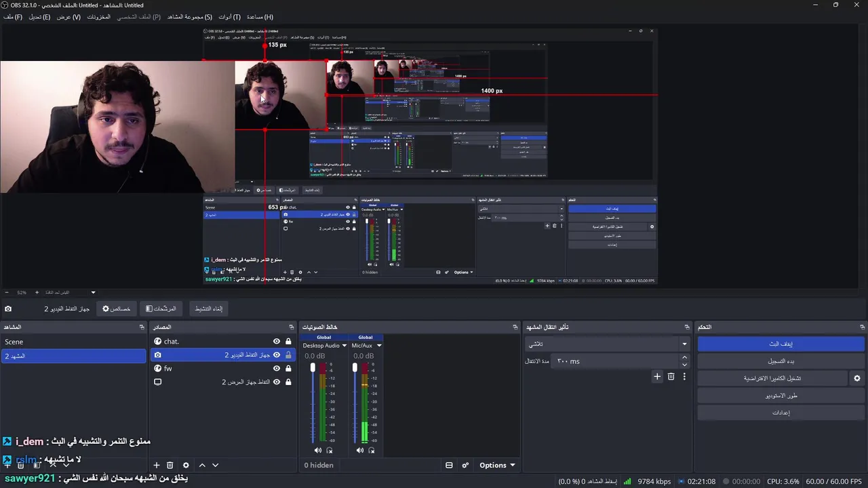Click إلغاء التنشيط deactivate button
868x488 pixels.
pyautogui.click(x=209, y=309)
